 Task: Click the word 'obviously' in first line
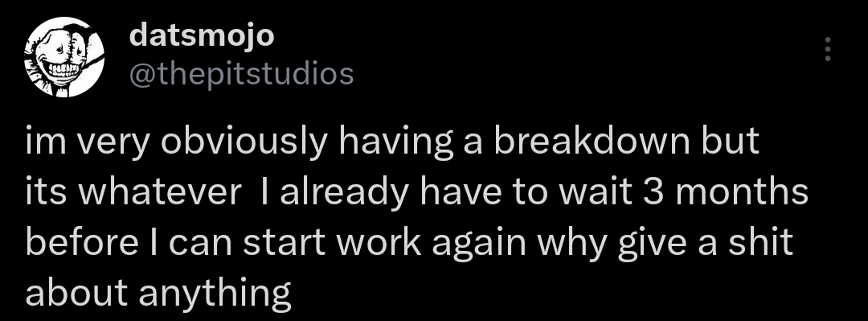244,142
